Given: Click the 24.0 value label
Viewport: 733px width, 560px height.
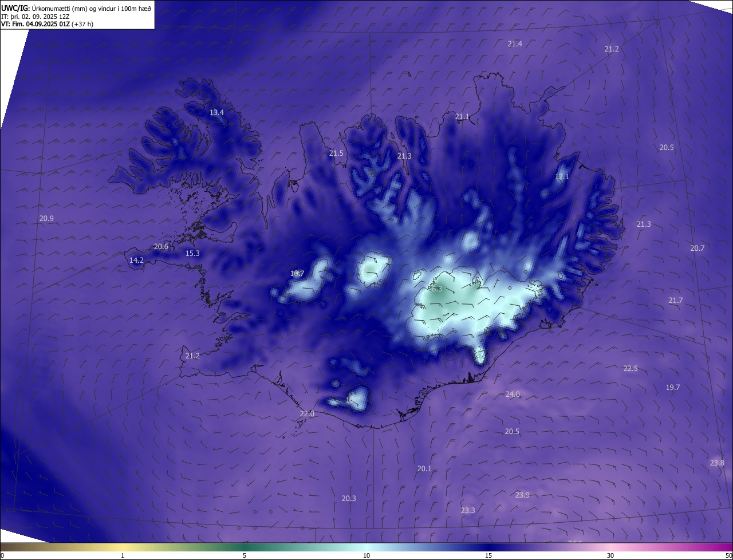Looking at the screenshot, I should [513, 394].
